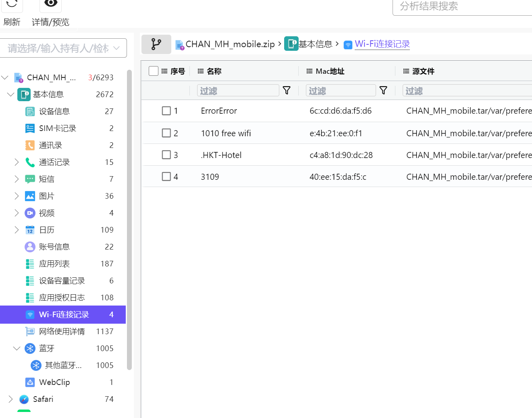
Task: Click the SIM卡记录 icon
Action: 30,128
